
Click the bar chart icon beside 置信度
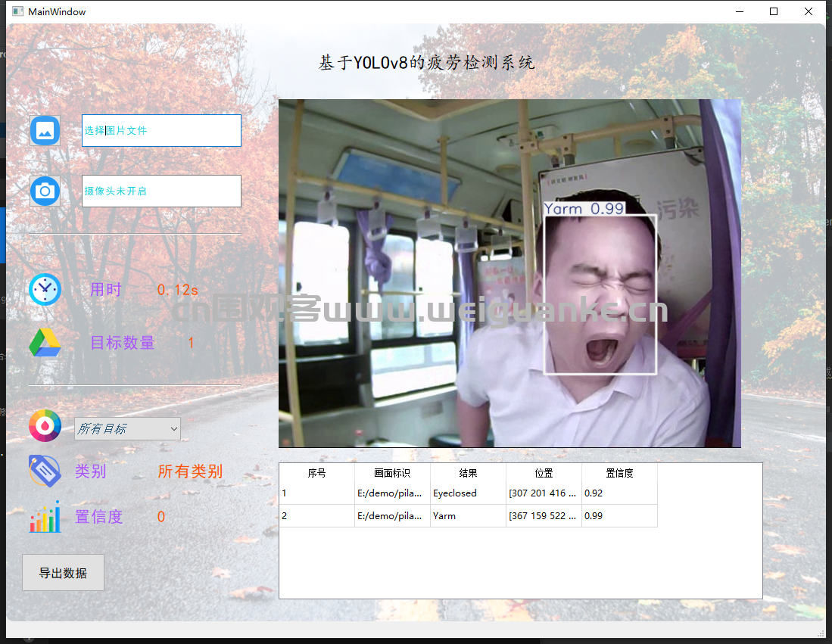[45, 517]
